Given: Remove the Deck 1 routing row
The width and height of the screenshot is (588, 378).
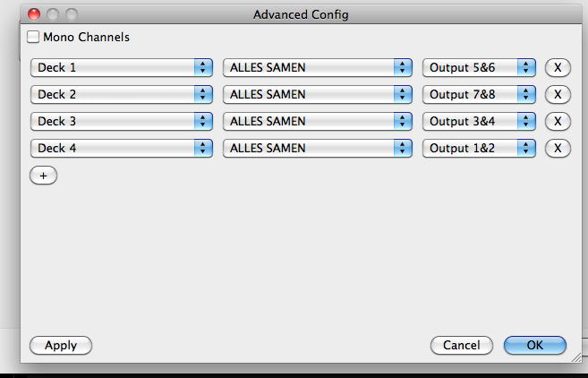Looking at the screenshot, I should point(558,67).
